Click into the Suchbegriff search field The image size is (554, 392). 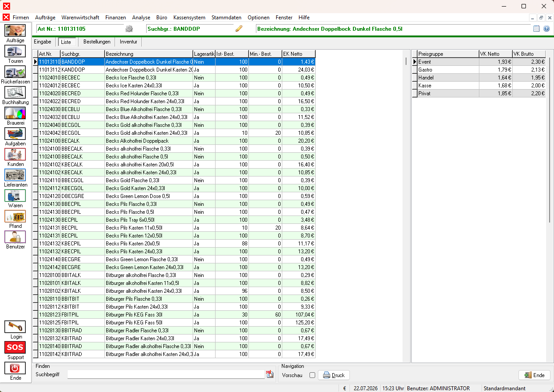click(x=166, y=375)
